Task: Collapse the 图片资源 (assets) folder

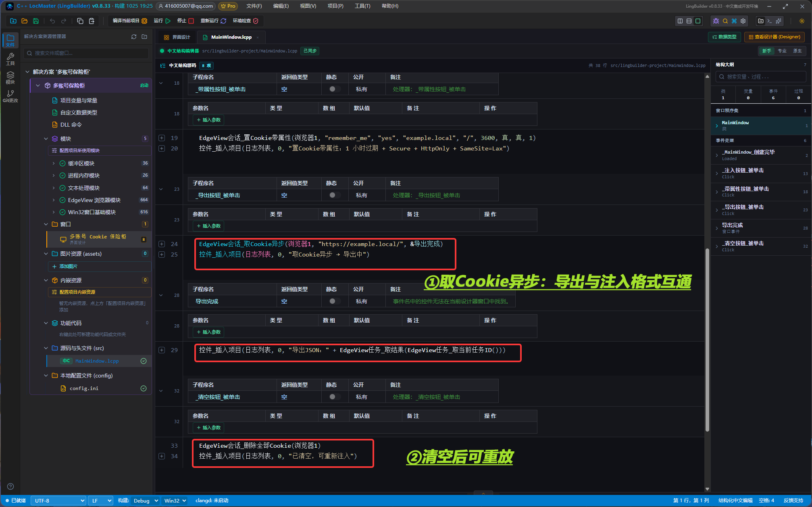Action: click(x=46, y=254)
